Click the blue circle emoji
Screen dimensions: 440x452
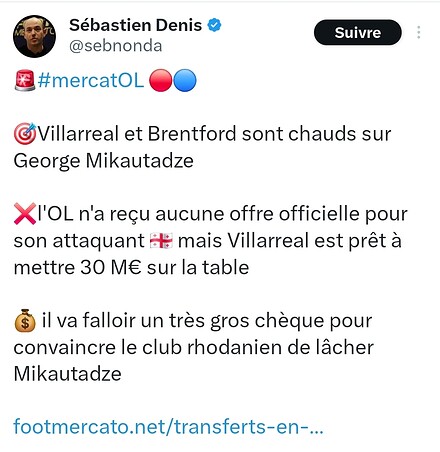click(185, 80)
